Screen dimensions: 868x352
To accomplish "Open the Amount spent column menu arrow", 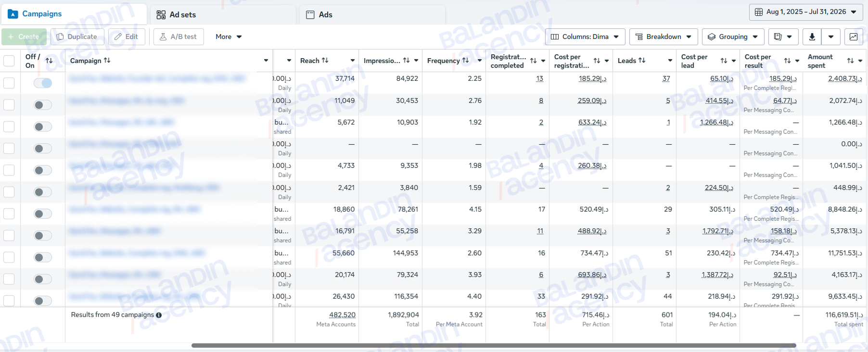I will pyautogui.click(x=860, y=61).
